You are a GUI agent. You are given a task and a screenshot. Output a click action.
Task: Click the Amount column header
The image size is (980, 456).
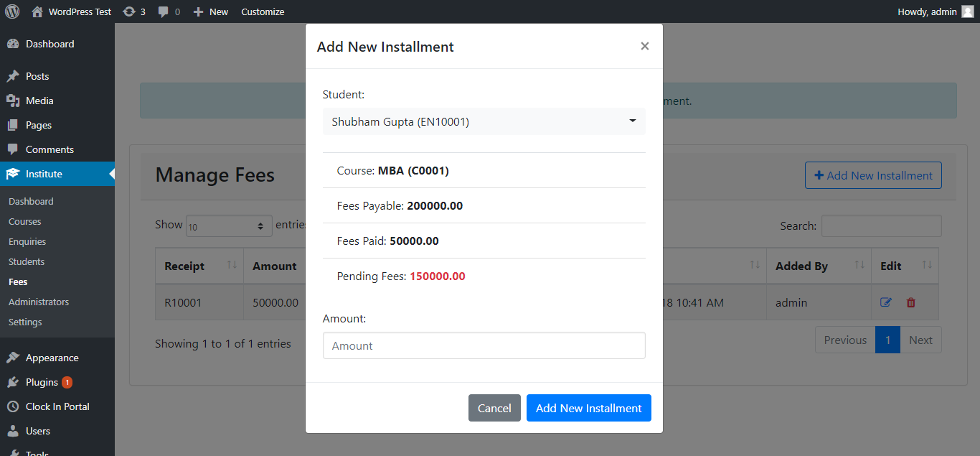coord(275,266)
